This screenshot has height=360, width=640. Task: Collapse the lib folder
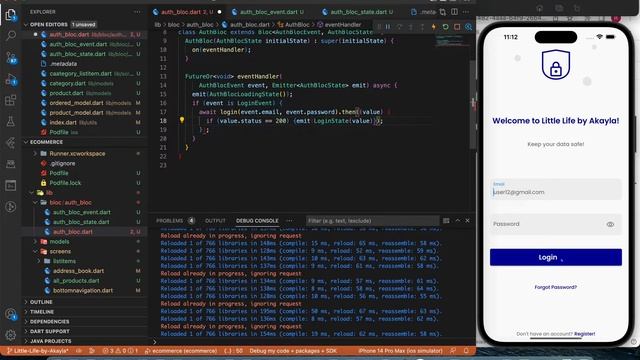(x=32, y=193)
